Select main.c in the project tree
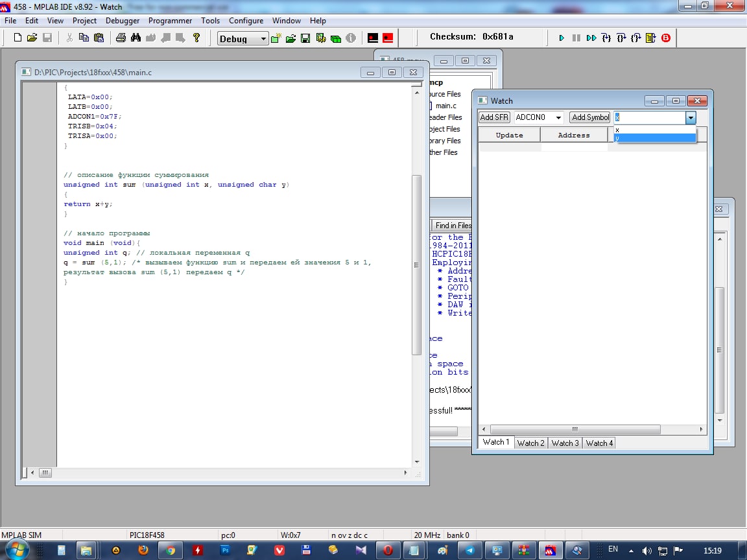This screenshot has width=747, height=560. (x=445, y=106)
